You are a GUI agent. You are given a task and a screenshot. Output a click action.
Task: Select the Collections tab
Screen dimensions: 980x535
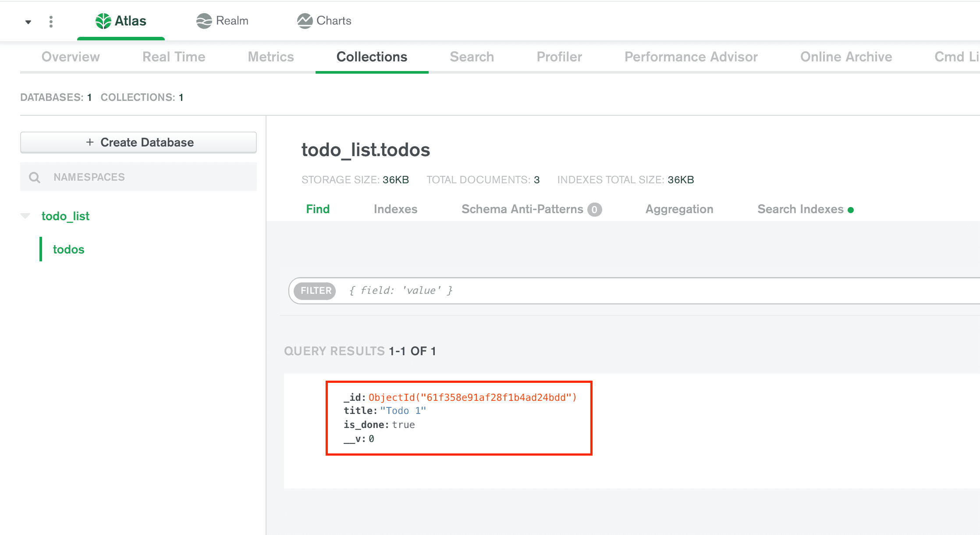point(372,57)
